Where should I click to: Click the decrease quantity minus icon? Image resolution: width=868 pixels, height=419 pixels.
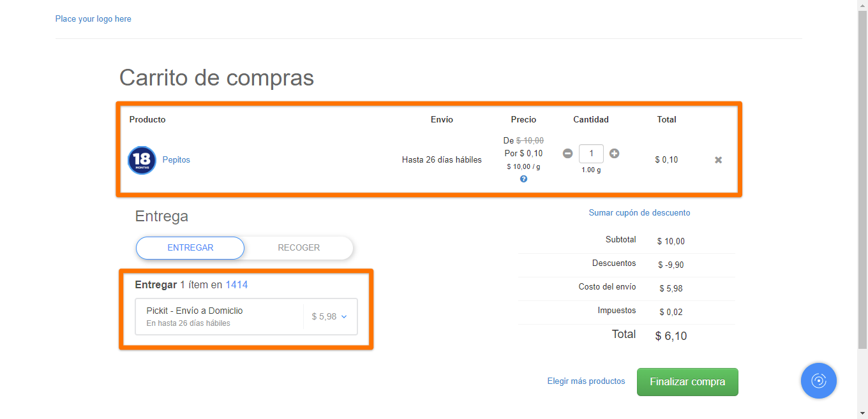click(567, 153)
